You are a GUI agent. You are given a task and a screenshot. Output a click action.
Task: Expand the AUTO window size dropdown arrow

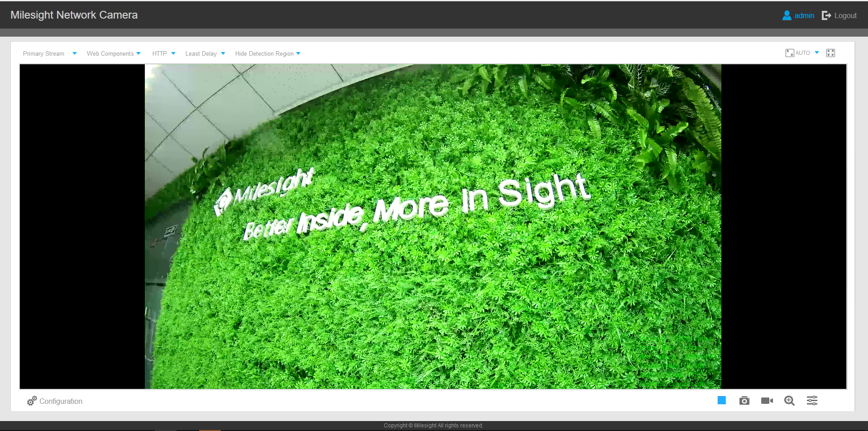817,53
